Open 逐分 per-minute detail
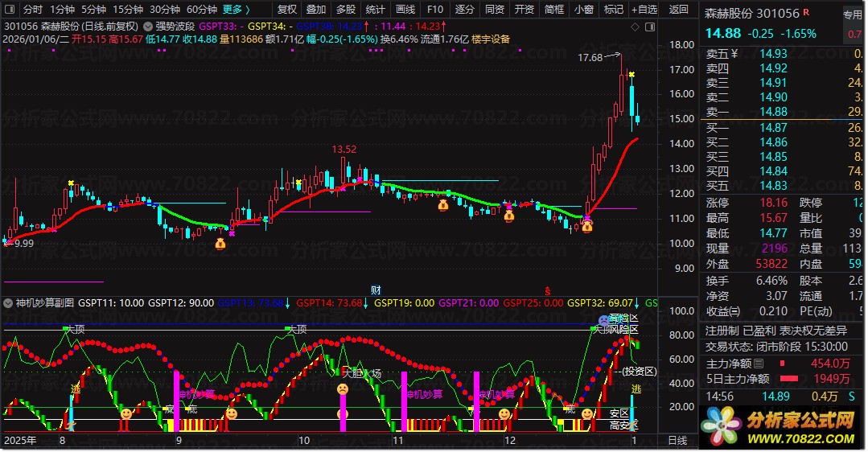Viewport: 868px width, 452px height. [464, 10]
